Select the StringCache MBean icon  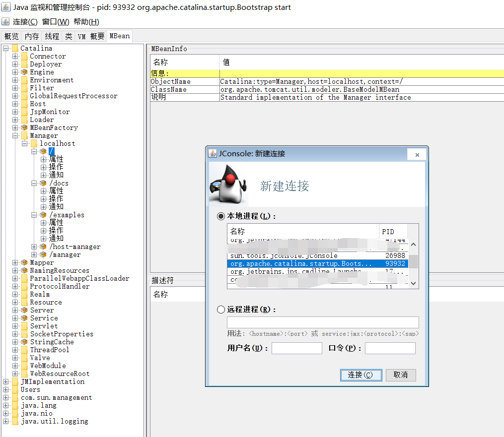click(24, 342)
